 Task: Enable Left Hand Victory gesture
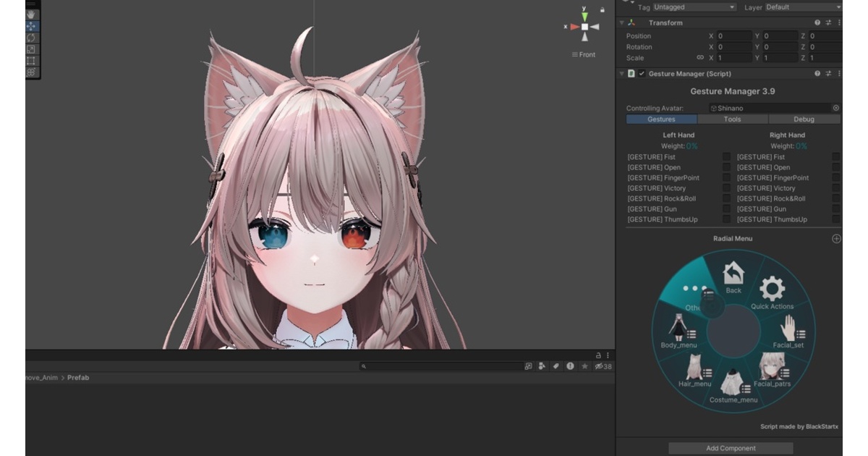(x=726, y=187)
